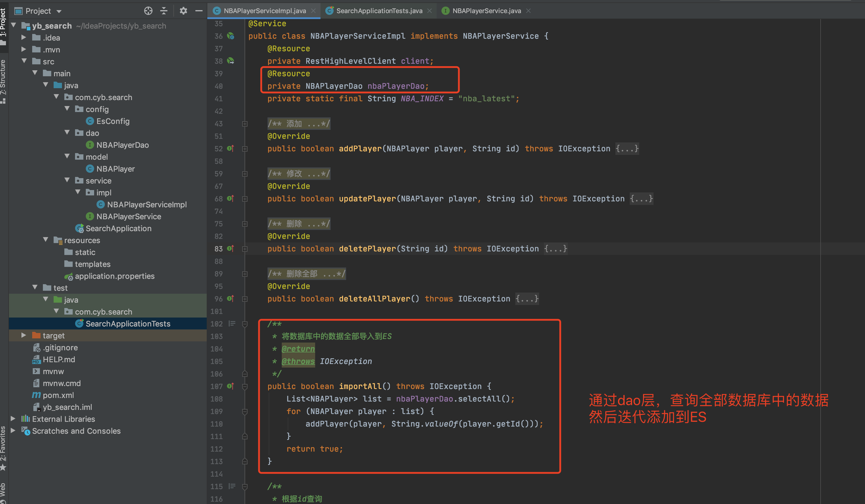Hide the Project panel with minus icon
This screenshot has height=504, width=865.
199,11
